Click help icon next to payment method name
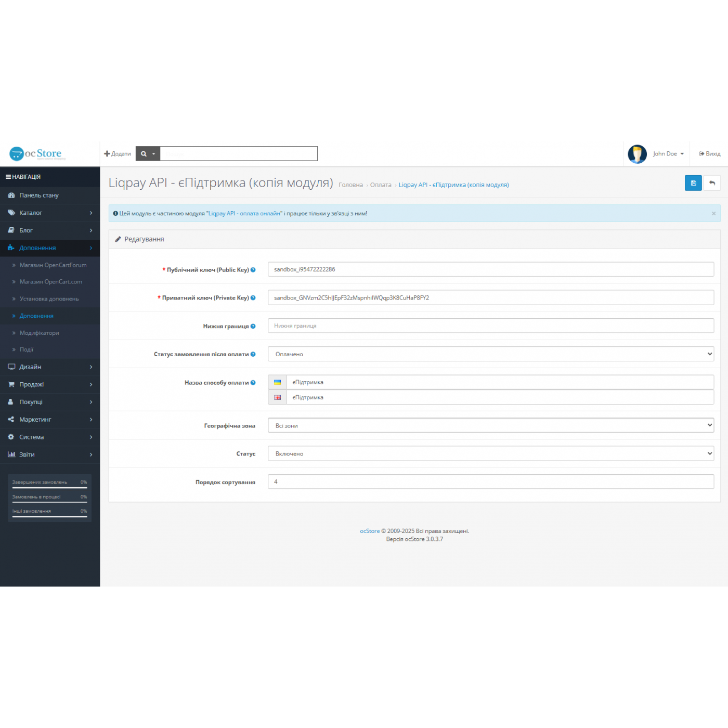728x728 pixels. pos(253,383)
